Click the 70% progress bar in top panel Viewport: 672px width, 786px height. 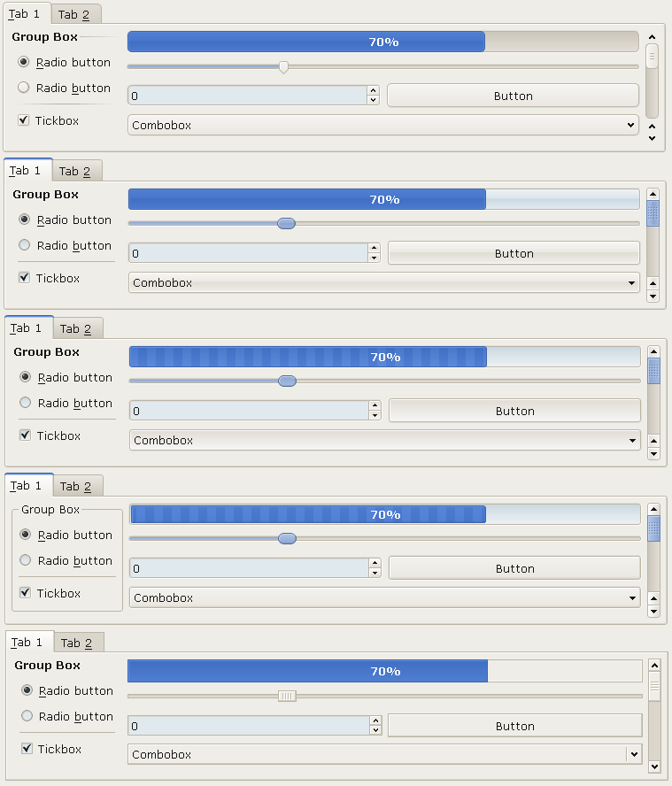pos(383,42)
